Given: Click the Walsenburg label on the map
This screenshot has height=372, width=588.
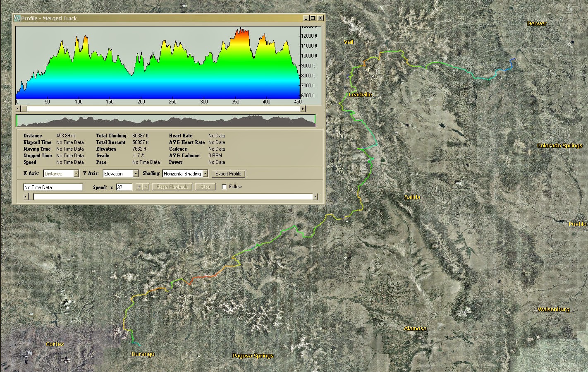Looking at the screenshot, I should click(553, 309).
